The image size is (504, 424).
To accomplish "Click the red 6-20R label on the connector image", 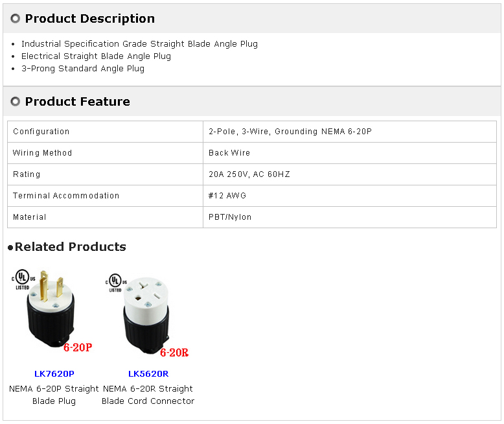I will pyautogui.click(x=174, y=353).
